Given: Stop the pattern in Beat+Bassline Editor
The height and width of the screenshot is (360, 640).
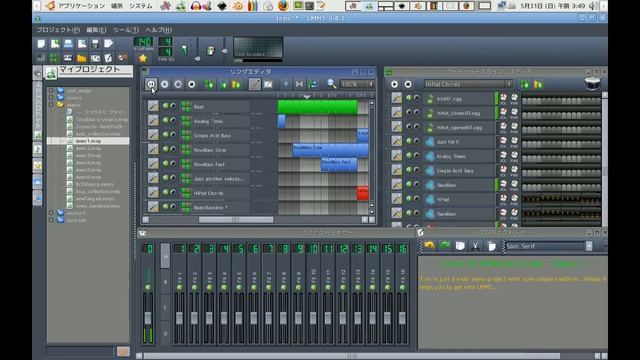Looking at the screenshot, I should point(408,84).
